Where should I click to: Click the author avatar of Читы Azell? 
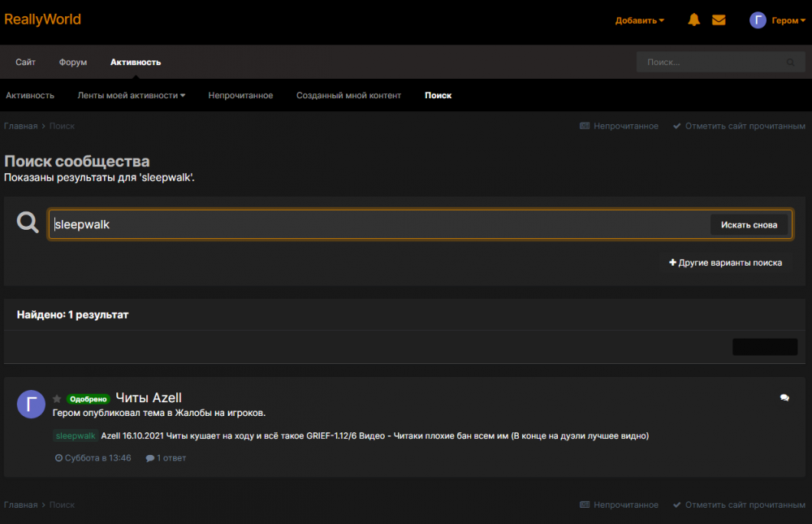[x=31, y=404]
